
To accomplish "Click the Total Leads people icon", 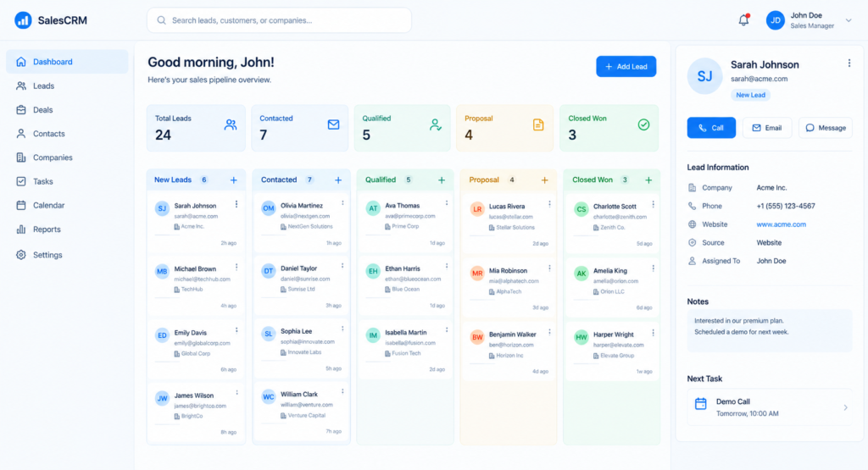I will click(x=231, y=125).
